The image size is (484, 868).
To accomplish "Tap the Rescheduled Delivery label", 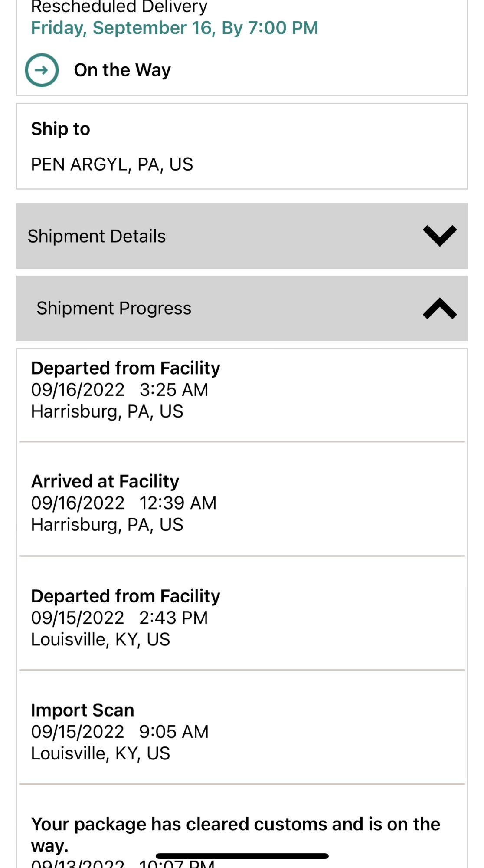I will (119, 7).
